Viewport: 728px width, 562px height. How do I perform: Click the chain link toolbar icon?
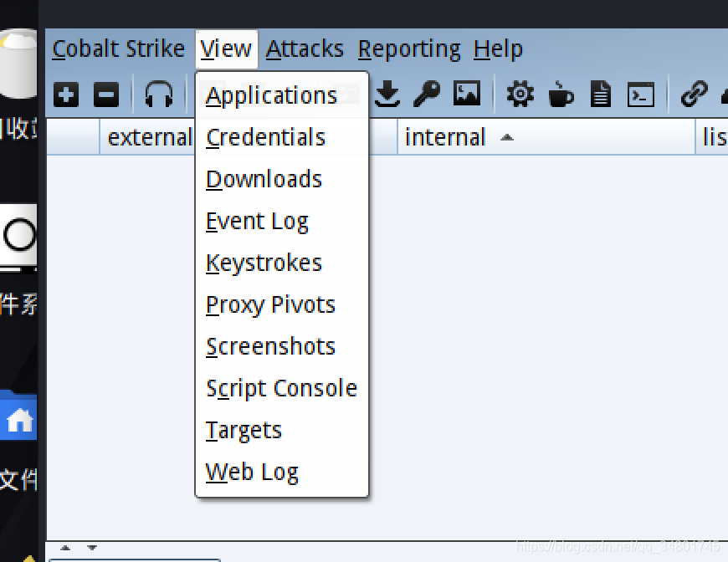(694, 95)
